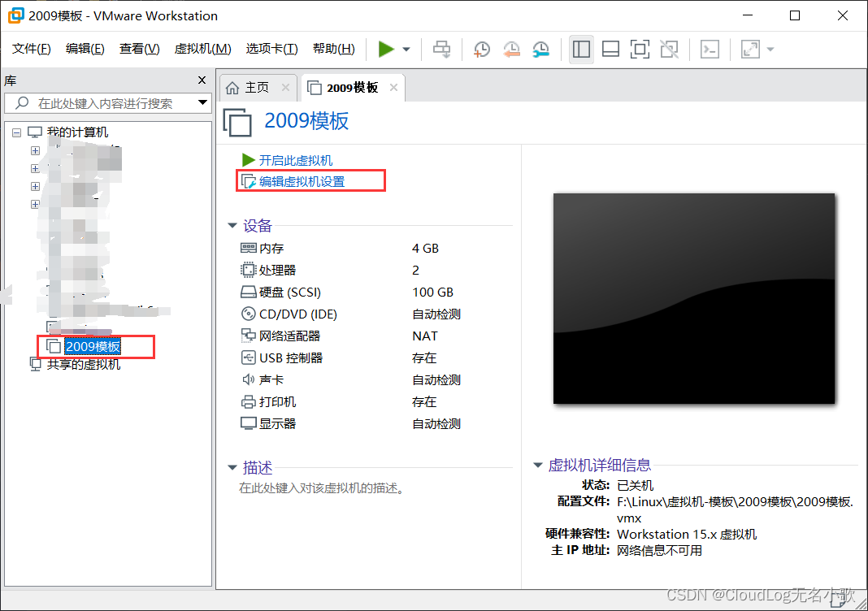The height and width of the screenshot is (611, 868).
Task: Open the 编辑(E) menu
Action: point(85,49)
